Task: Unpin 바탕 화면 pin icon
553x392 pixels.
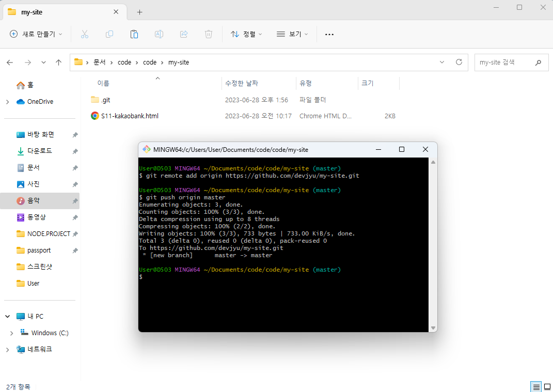Action: tap(75, 135)
